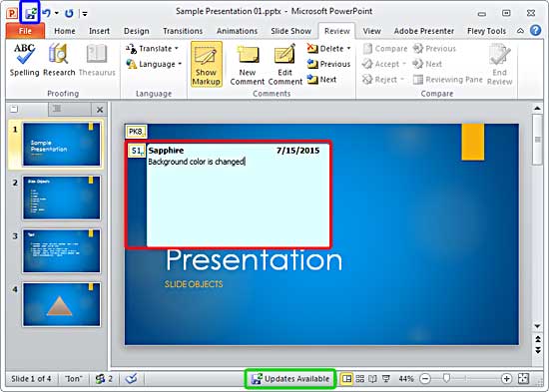Run the Spelling check

24,60
